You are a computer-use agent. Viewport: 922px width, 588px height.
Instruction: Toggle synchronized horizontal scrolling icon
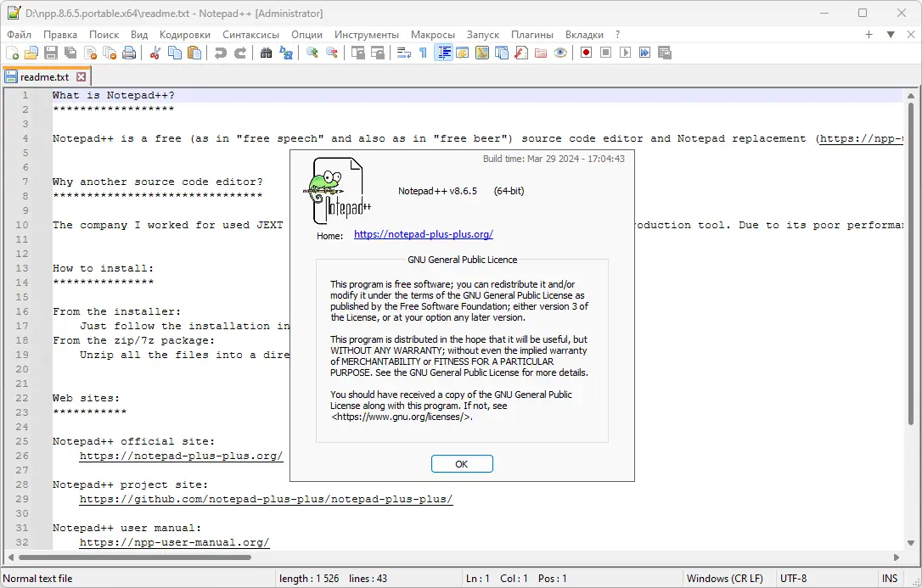pyautogui.click(x=378, y=53)
